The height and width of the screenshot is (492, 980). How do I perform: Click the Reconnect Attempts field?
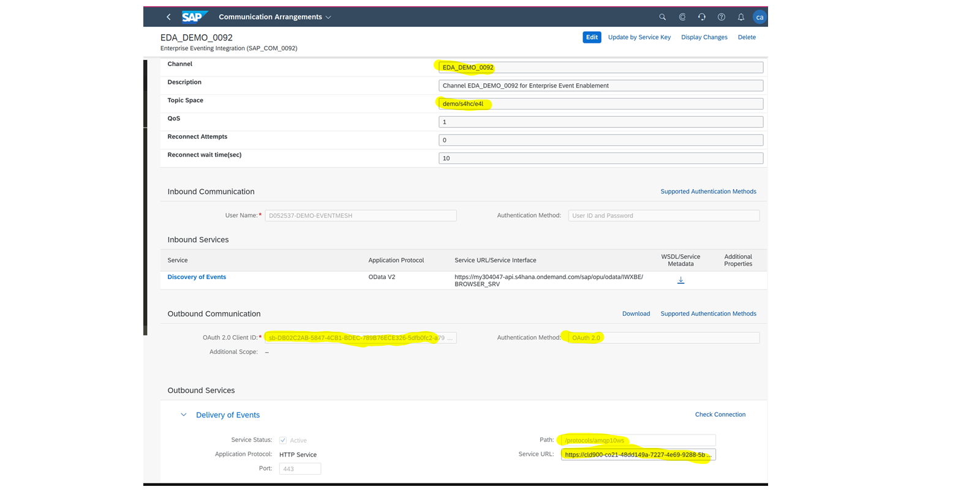pyautogui.click(x=601, y=140)
